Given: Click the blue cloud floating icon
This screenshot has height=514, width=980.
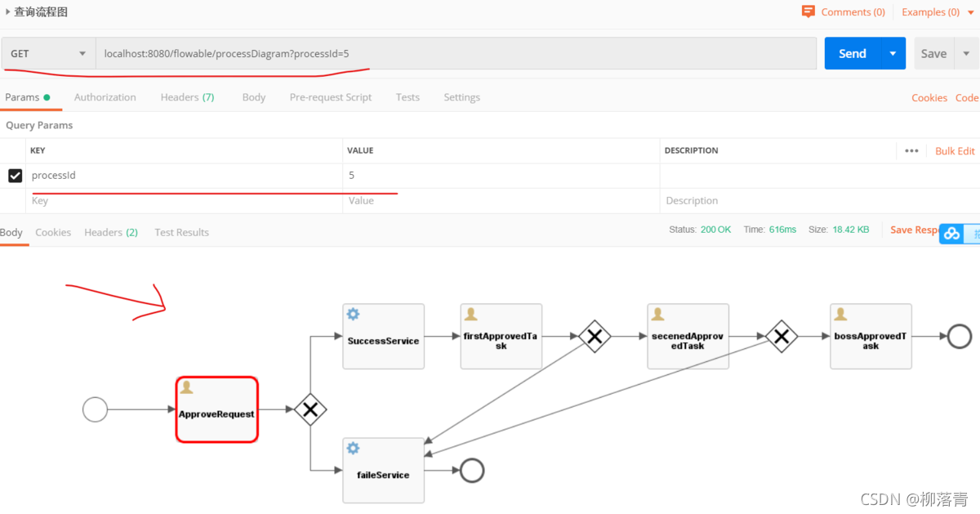Looking at the screenshot, I should click(951, 234).
